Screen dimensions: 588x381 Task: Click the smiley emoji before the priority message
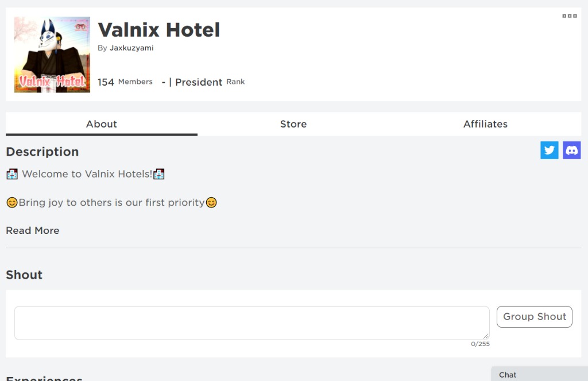(13, 202)
